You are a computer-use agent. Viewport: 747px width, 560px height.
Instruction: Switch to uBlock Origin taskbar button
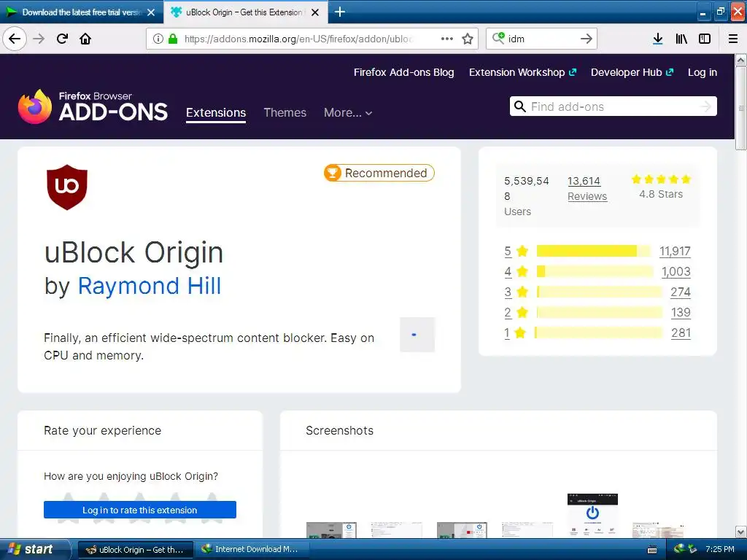pos(135,550)
